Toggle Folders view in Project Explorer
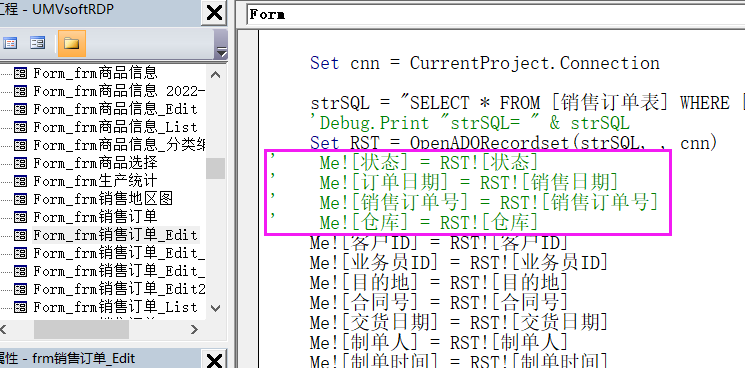The width and height of the screenshot is (745, 368). (71, 43)
